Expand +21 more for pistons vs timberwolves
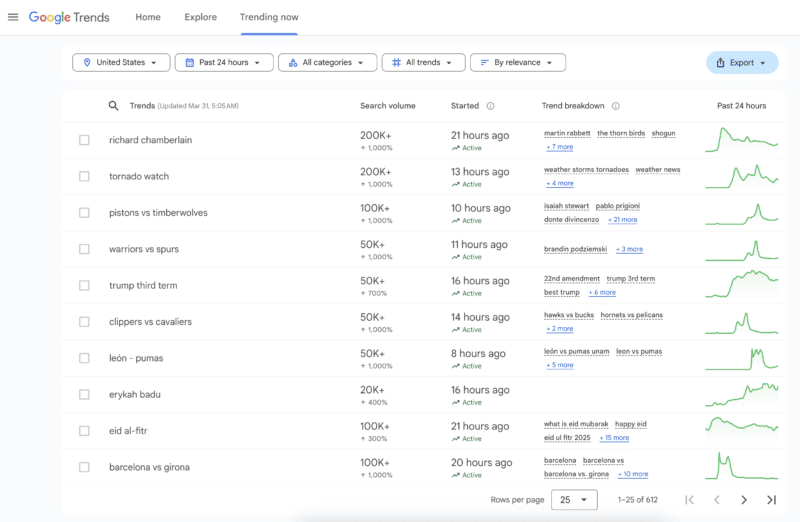Viewport: 800px width, 522px height. click(622, 219)
